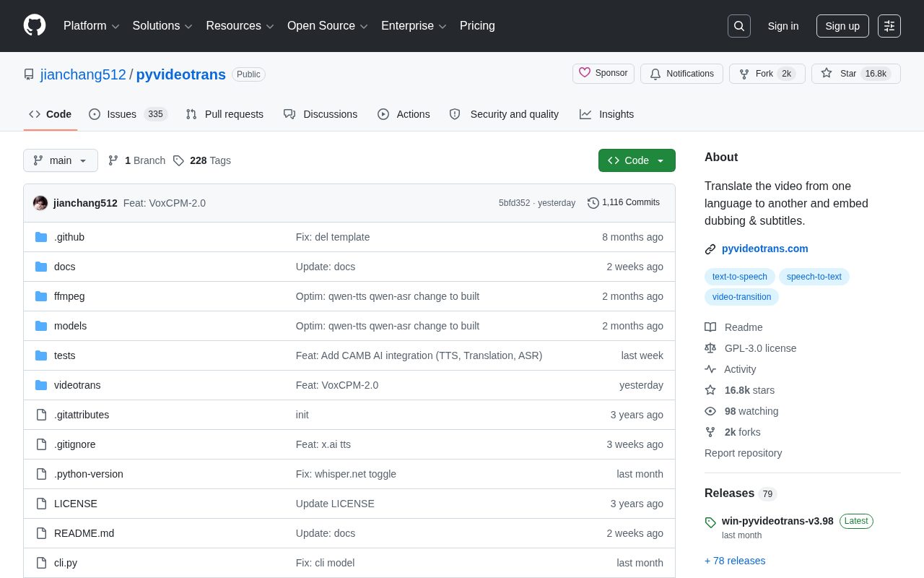
Task: Click the Sign in link
Action: point(783,26)
